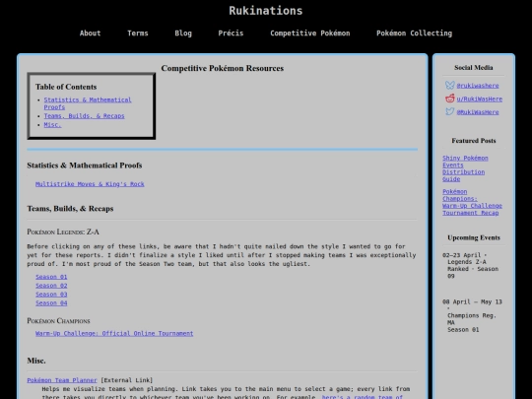
Task: Select Competitive Pokémon in navigation
Action: coord(310,33)
